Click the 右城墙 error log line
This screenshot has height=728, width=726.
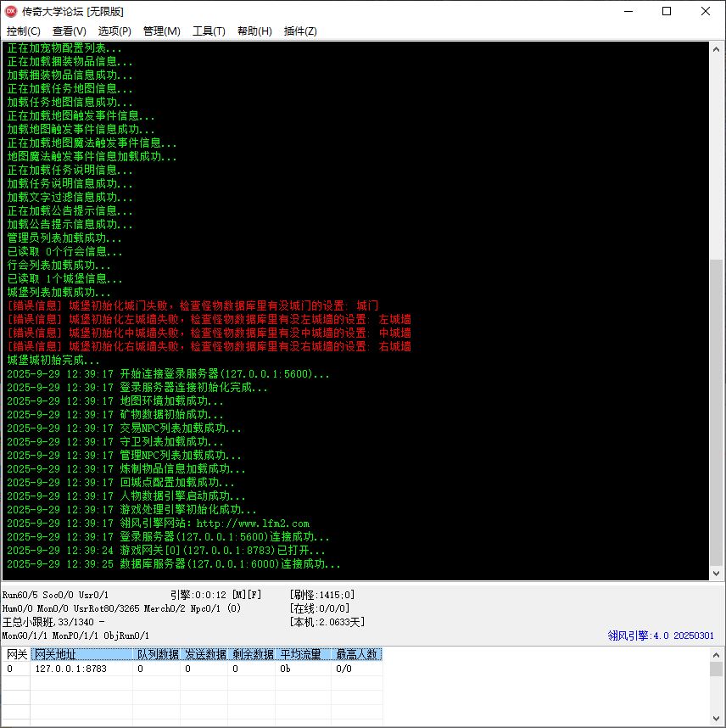pyautogui.click(x=209, y=346)
